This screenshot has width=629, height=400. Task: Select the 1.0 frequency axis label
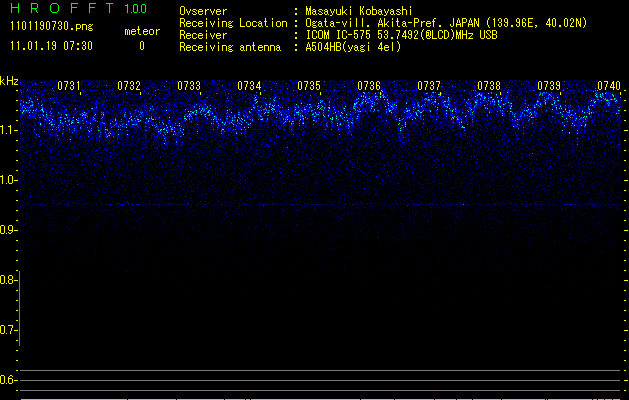(9, 180)
